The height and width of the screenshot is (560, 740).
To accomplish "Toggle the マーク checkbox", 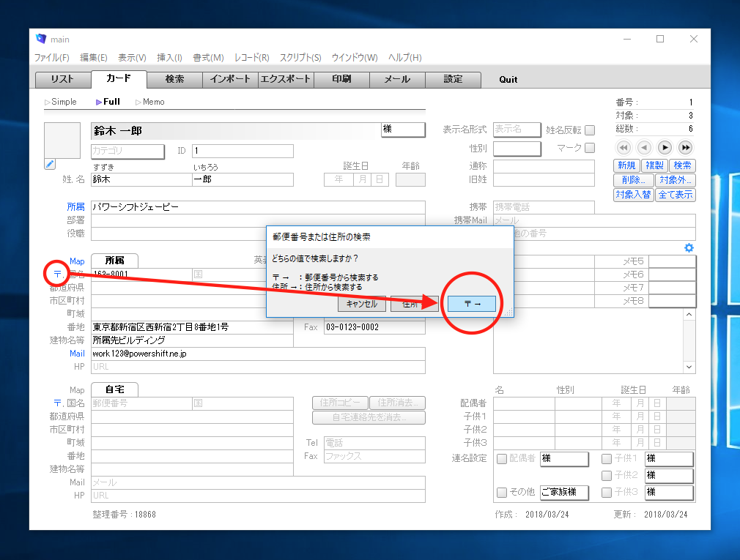I will pos(590,149).
